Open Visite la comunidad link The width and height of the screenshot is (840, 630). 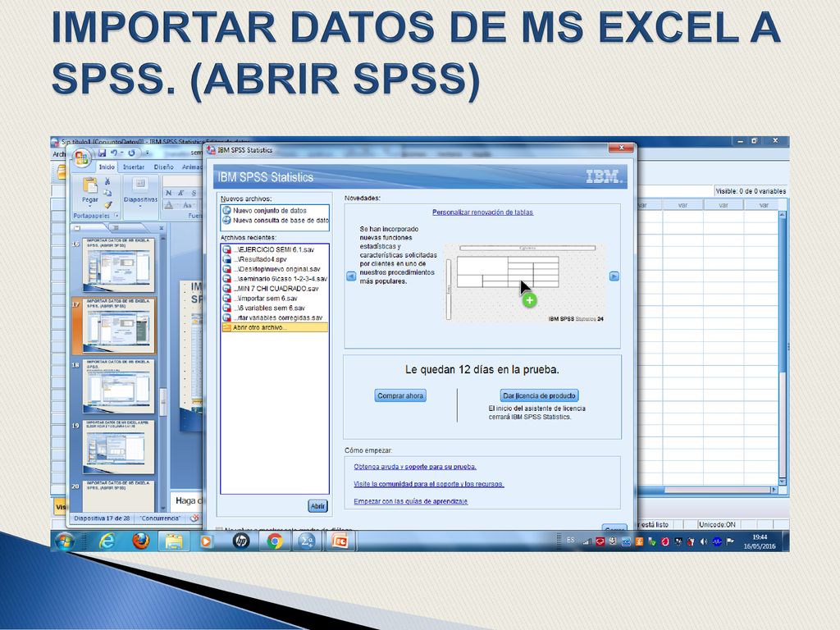click(x=428, y=484)
